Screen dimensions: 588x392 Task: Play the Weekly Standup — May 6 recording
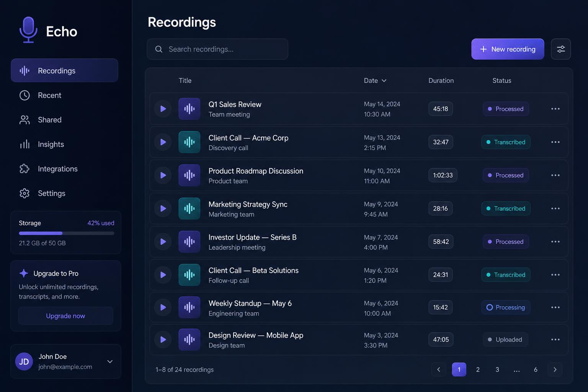[163, 307]
